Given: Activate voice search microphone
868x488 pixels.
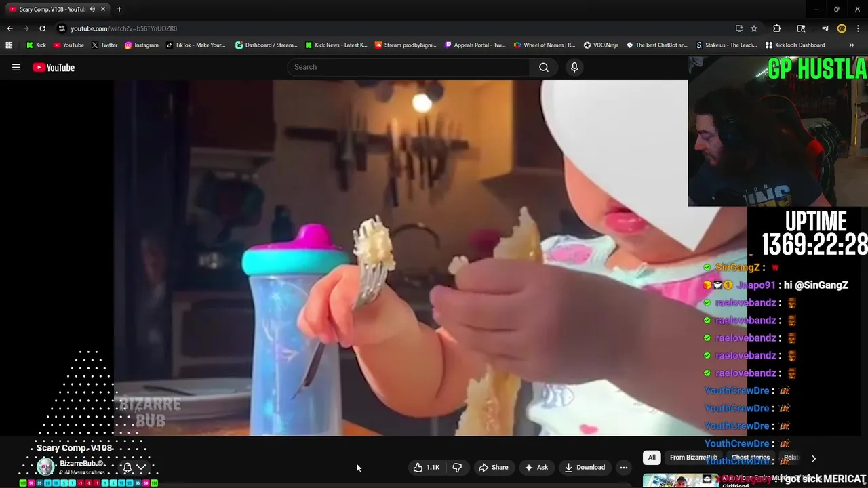Looking at the screenshot, I should [x=574, y=67].
